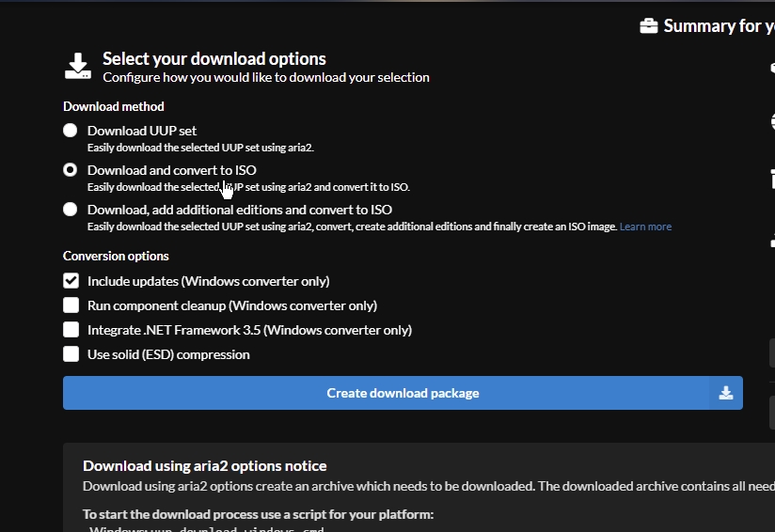This screenshot has height=532, width=775.
Task: Click the download arrow icon on the blue button
Action: point(725,393)
